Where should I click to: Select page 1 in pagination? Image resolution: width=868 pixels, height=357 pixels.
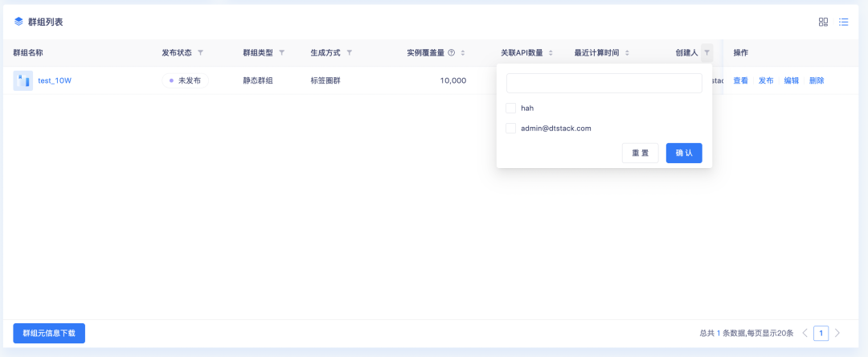(821, 333)
